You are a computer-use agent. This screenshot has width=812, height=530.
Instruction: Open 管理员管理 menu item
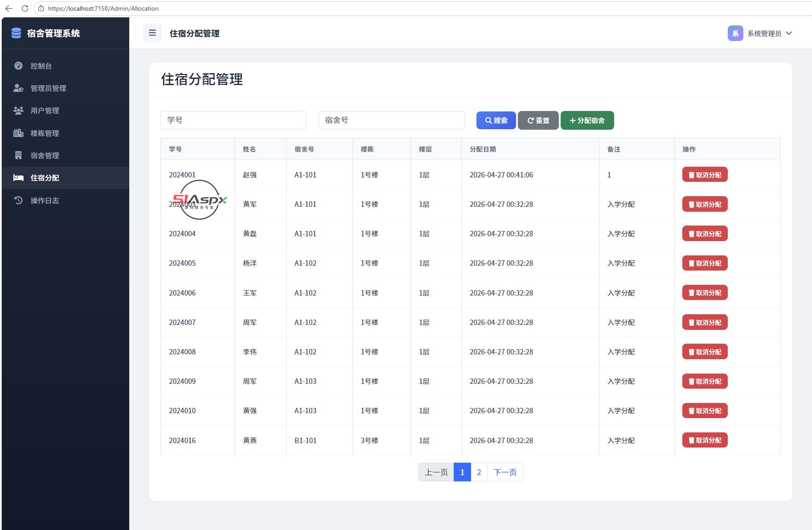(x=66, y=88)
